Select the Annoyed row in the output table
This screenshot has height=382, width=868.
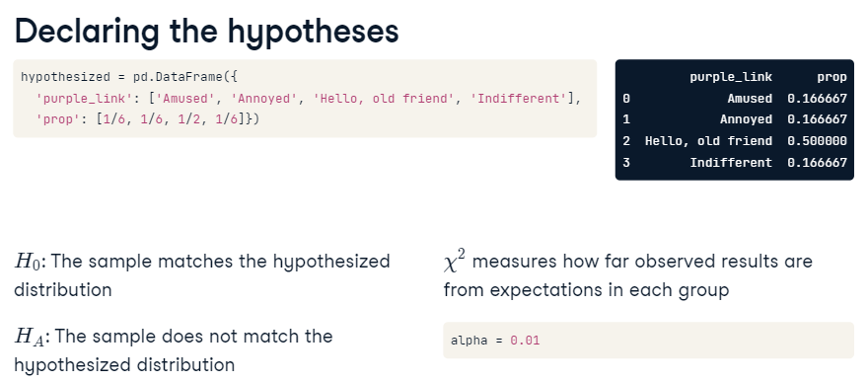(735, 119)
